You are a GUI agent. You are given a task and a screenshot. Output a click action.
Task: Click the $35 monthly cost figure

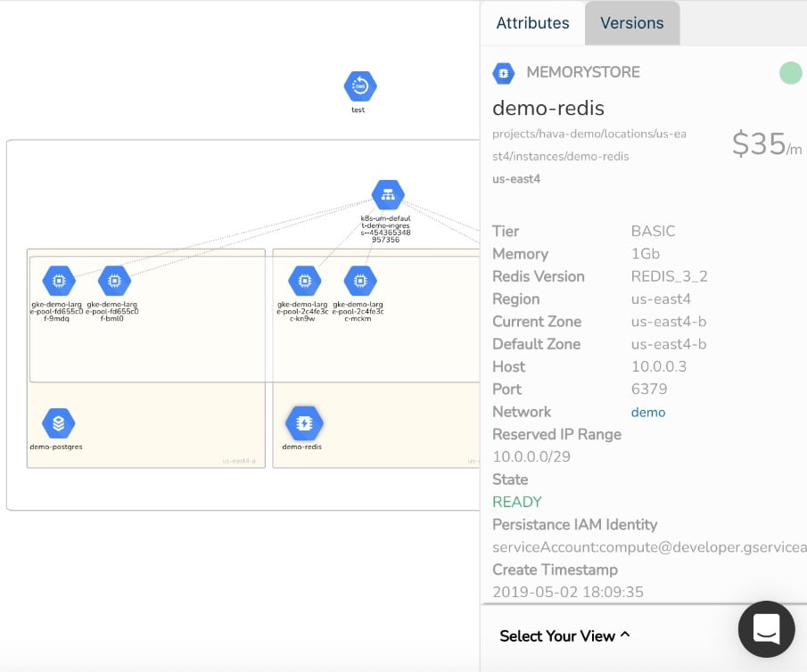tap(757, 144)
